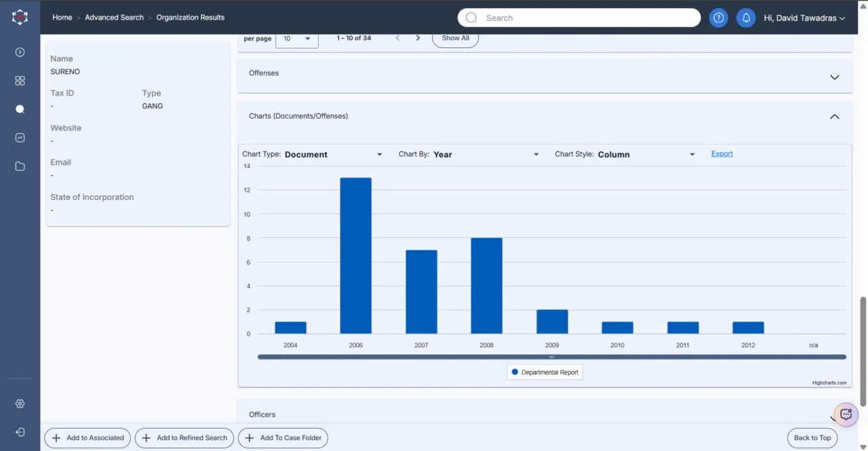Image resolution: width=868 pixels, height=451 pixels.
Task: Go to Home breadcrumb
Action: [x=62, y=18]
